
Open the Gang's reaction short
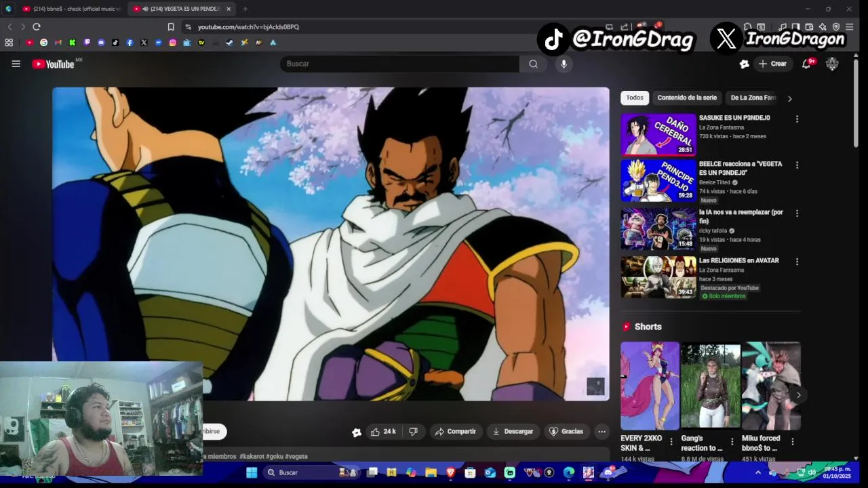click(710, 386)
